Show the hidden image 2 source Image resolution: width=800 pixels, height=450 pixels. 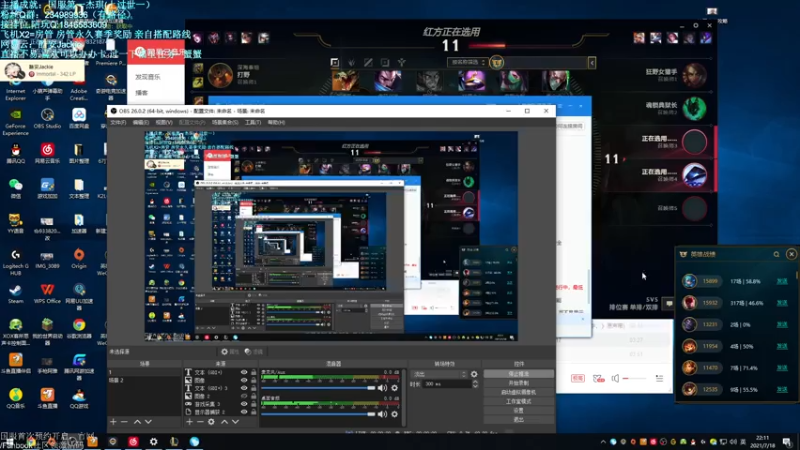tap(244, 396)
